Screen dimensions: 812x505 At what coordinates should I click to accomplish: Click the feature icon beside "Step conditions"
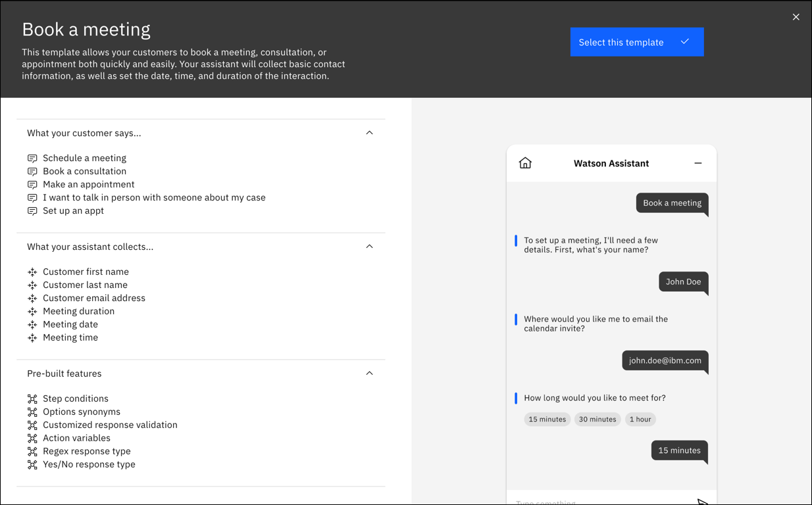[32, 398]
